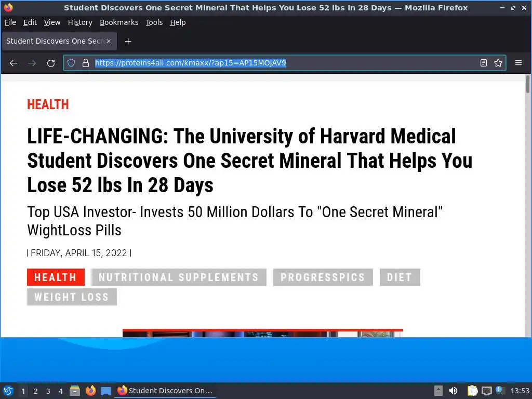Click the red HEALTH category heading
The width and height of the screenshot is (532, 399).
click(x=48, y=104)
